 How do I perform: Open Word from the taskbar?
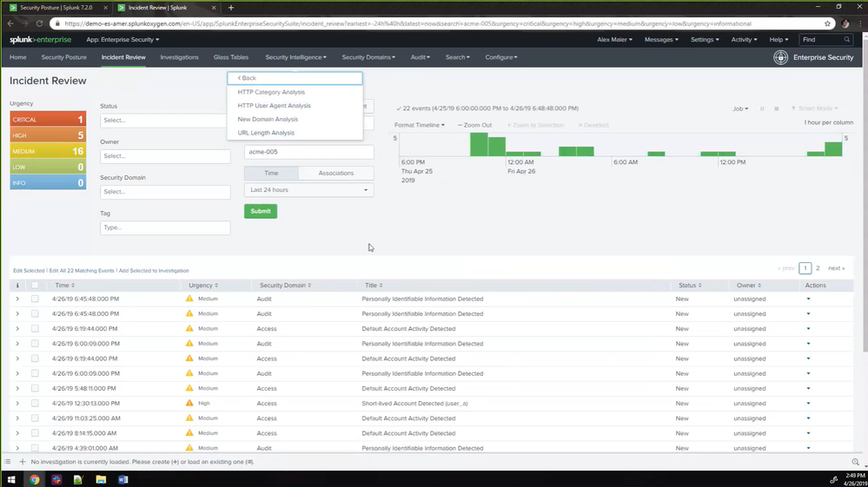tap(123, 479)
